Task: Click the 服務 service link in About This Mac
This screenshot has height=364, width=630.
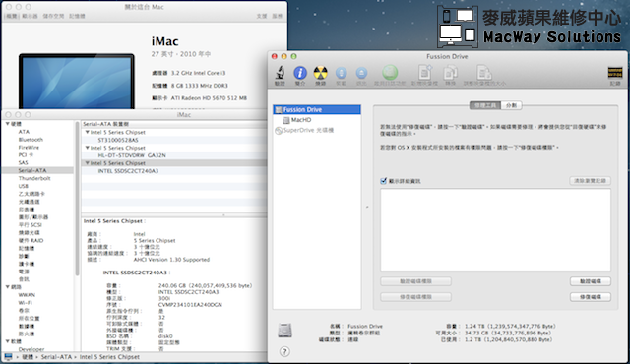Action: click(x=277, y=16)
